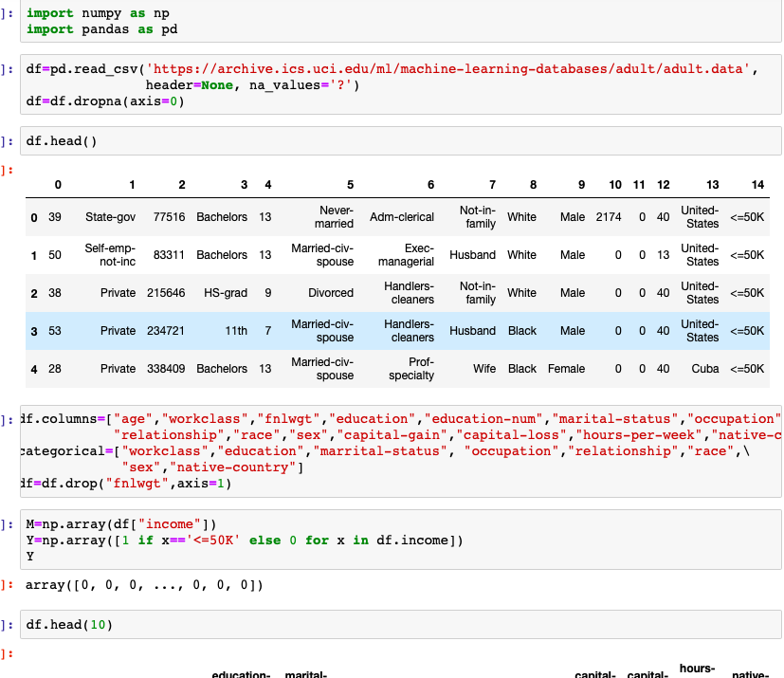This screenshot has width=784, height=678.
Task: Click column header 14 in the table
Action: pyautogui.click(x=757, y=185)
